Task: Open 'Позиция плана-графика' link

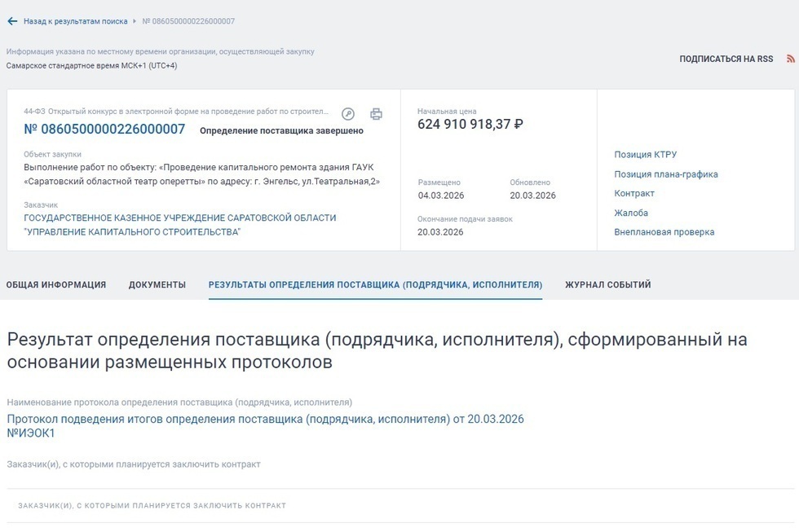Action: (x=665, y=174)
